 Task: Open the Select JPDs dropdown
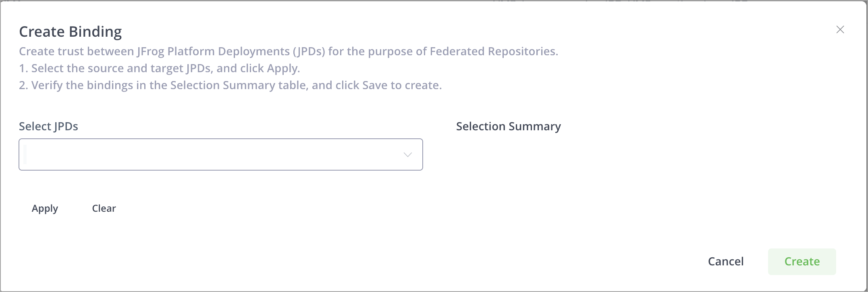pos(220,154)
